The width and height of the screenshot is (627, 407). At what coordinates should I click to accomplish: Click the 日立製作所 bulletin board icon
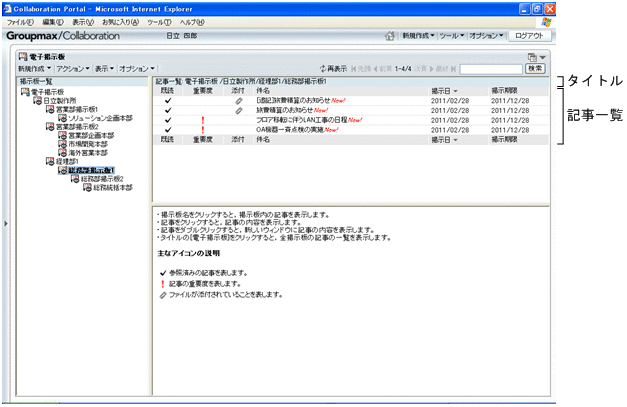tap(35, 100)
